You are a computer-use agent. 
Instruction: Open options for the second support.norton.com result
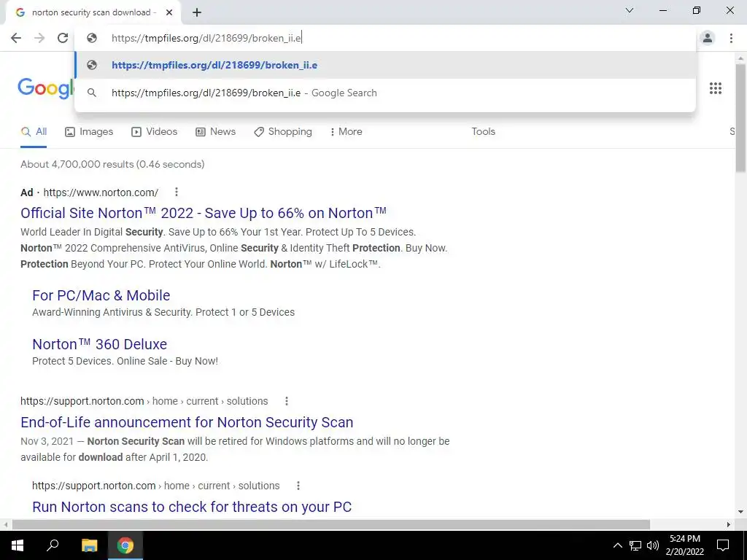point(298,486)
